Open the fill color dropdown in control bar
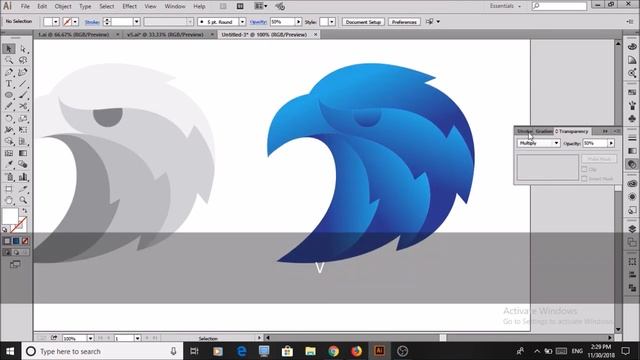 [x=56, y=22]
